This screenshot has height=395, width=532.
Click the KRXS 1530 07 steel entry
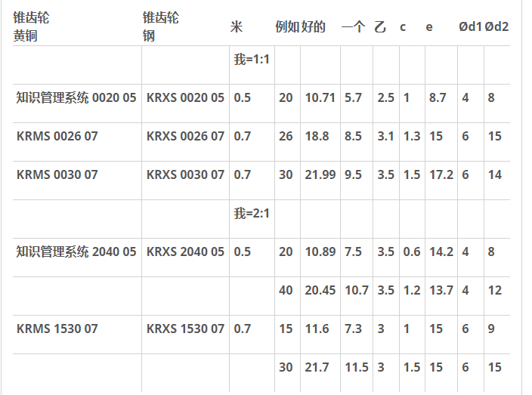click(x=185, y=329)
